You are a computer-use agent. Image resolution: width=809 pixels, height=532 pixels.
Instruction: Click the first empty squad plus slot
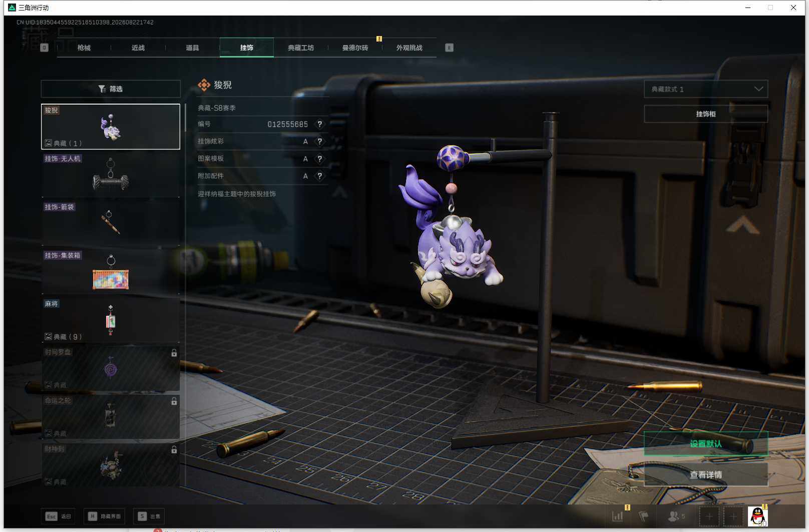coord(709,516)
